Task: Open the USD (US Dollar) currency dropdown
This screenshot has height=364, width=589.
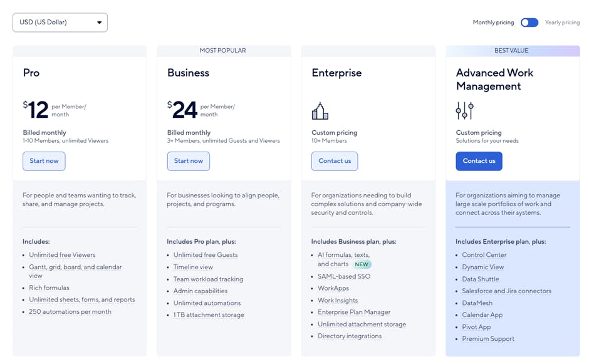Action: (x=60, y=22)
